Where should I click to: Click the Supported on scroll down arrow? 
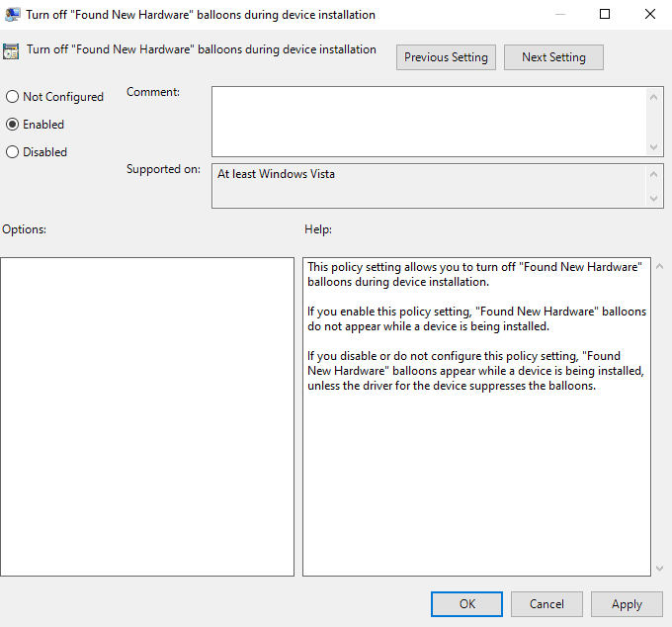[653, 199]
